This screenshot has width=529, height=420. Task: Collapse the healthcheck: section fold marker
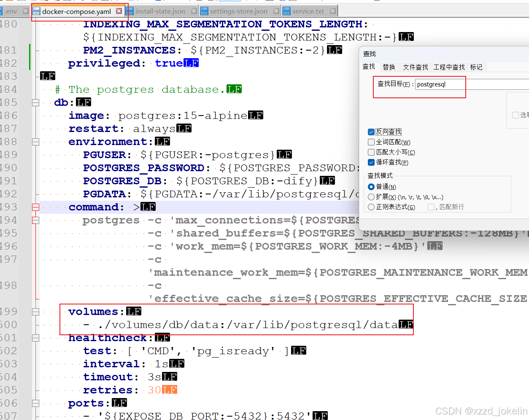(35, 338)
